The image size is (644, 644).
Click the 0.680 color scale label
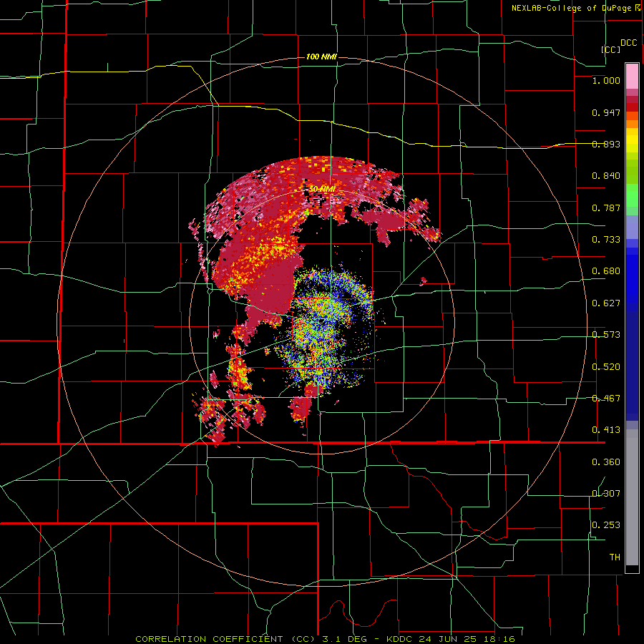pyautogui.click(x=606, y=271)
